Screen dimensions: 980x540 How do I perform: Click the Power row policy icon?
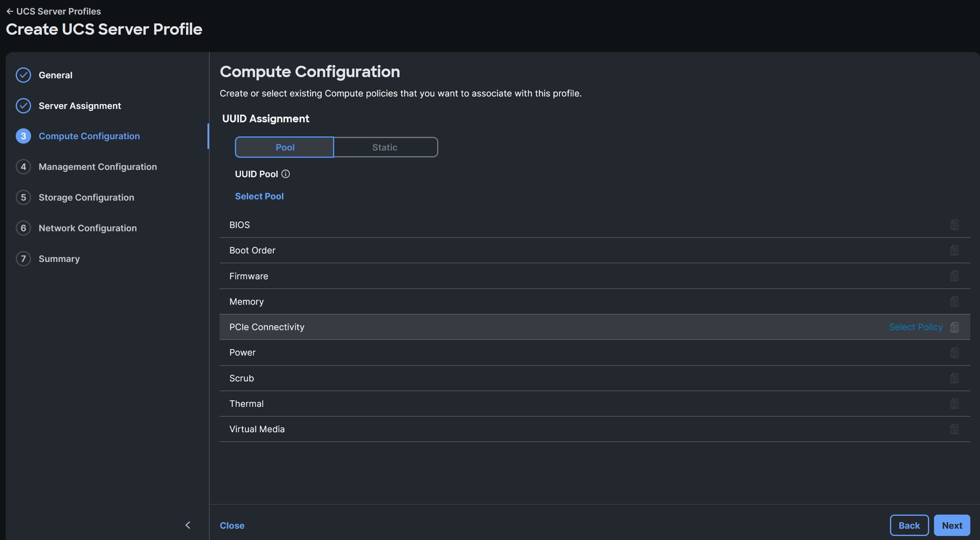pos(954,352)
